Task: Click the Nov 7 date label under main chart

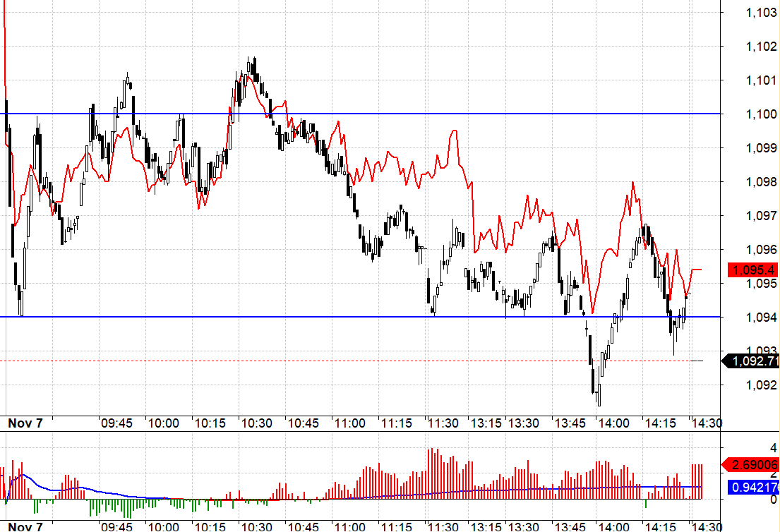Action: coord(25,423)
